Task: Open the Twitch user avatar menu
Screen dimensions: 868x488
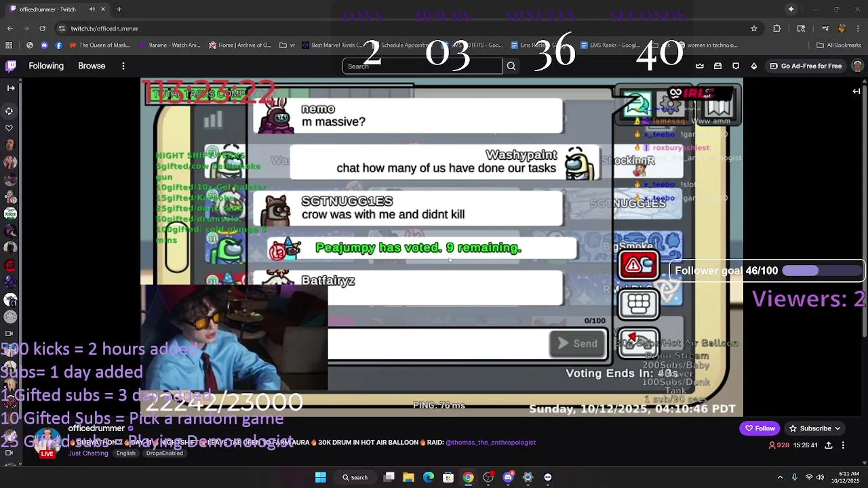Action: pyautogui.click(x=857, y=66)
